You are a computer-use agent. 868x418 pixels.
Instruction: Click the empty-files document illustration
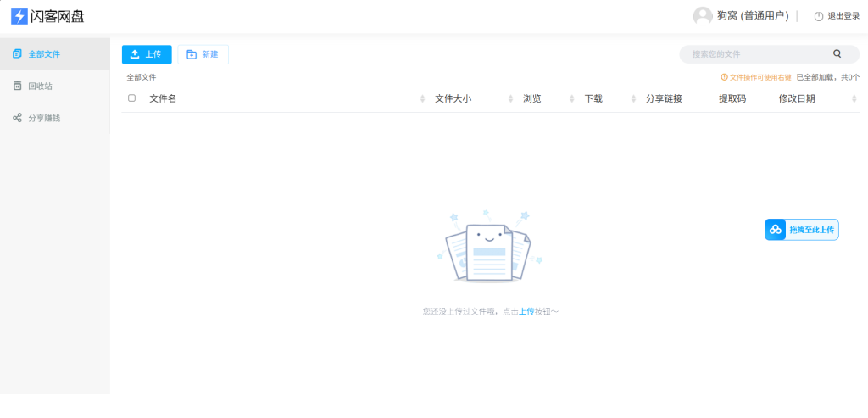(489, 247)
